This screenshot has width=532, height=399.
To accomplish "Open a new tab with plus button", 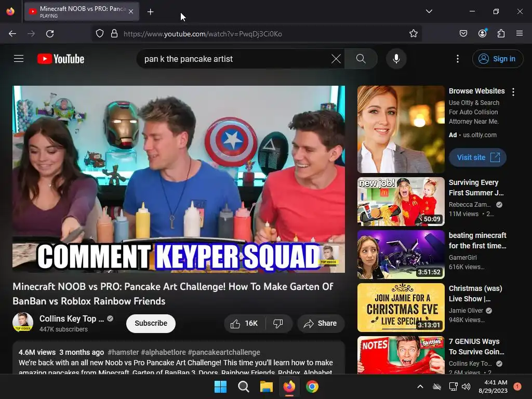I will pyautogui.click(x=150, y=12).
